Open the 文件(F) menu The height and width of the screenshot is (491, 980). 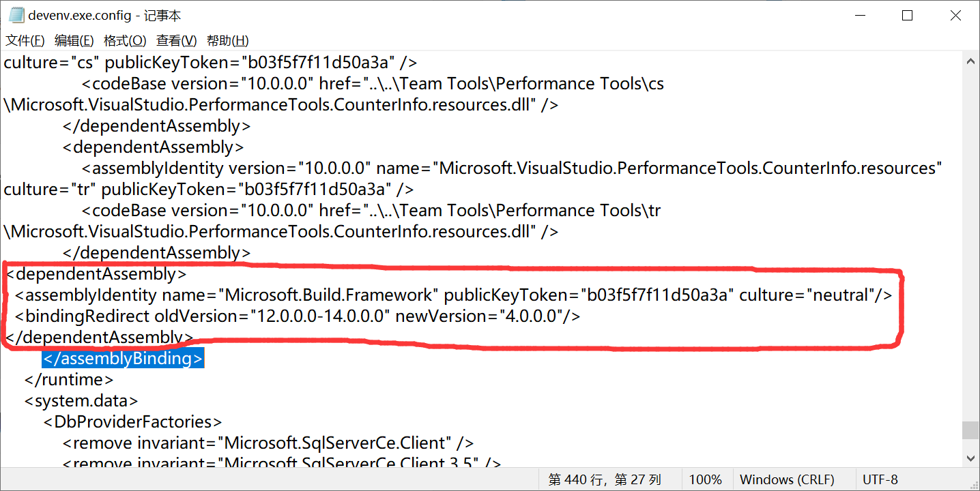pos(25,41)
